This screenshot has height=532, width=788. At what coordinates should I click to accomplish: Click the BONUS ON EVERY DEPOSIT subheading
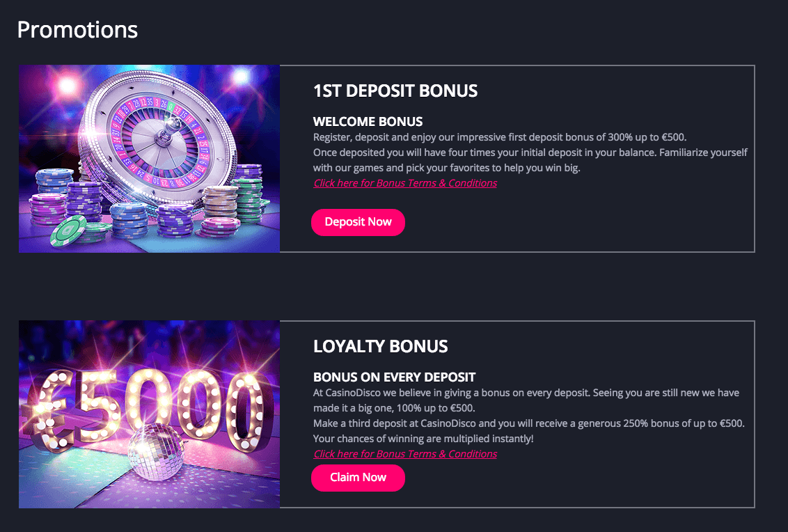click(x=395, y=377)
